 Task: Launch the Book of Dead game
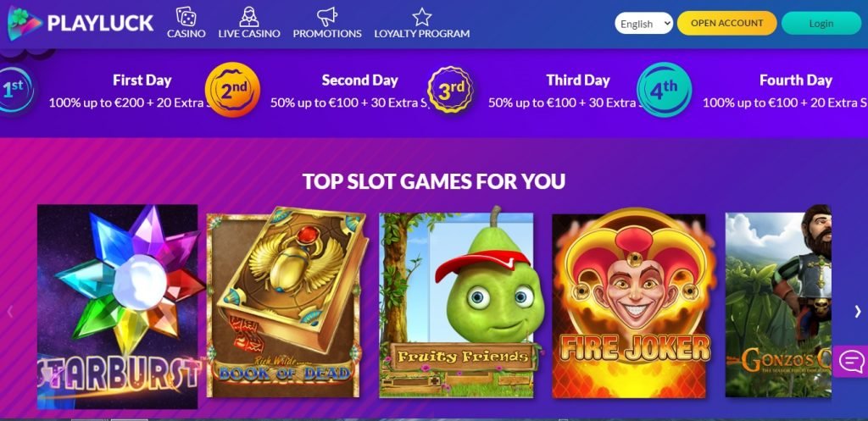point(287,302)
